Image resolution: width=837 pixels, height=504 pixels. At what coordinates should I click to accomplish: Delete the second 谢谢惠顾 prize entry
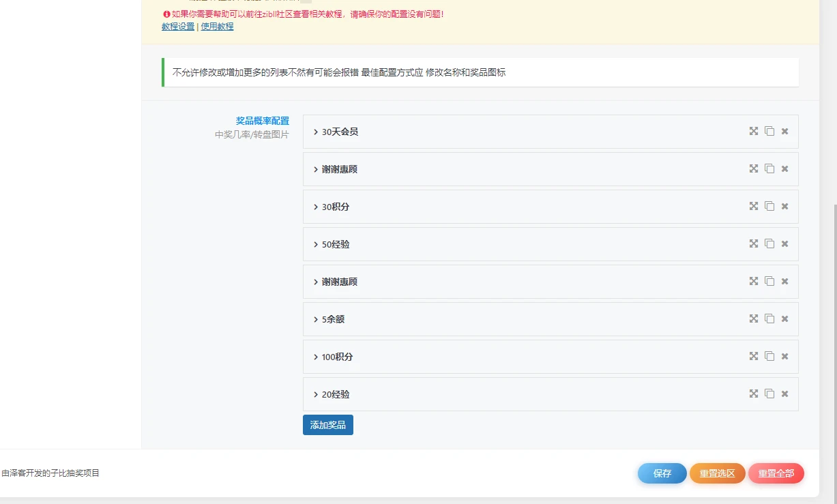coord(785,281)
